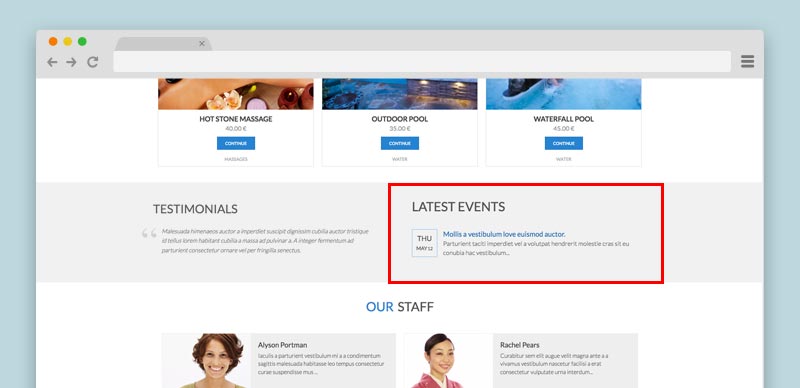Focus the browser address bar

[422, 62]
